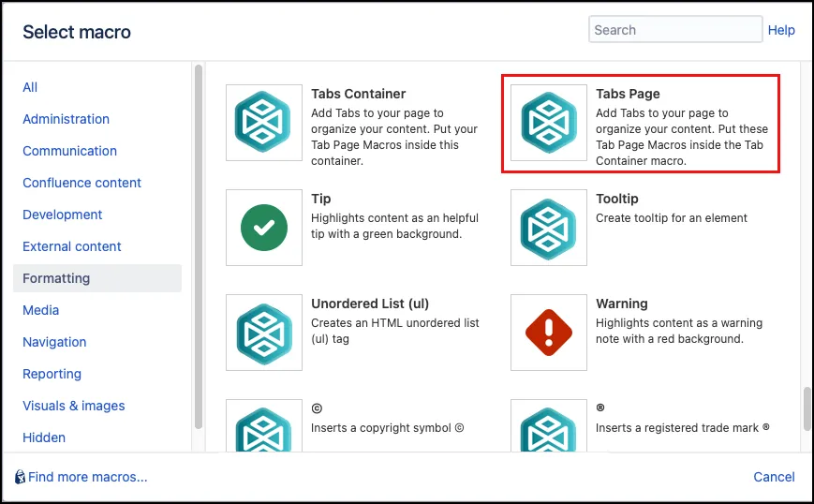The image size is (814, 504).
Task: Select the Tooltip macro icon
Action: pos(549,228)
